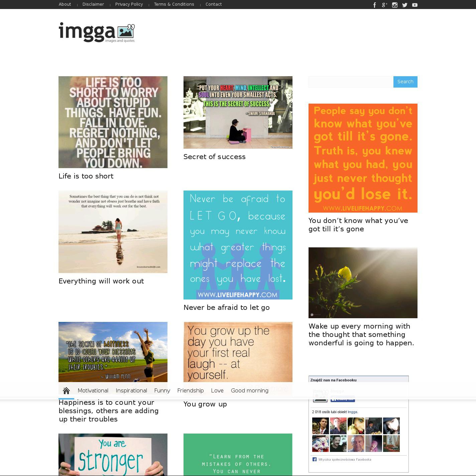Click the home icon in navigation bar
476x476 pixels.
pos(66,390)
